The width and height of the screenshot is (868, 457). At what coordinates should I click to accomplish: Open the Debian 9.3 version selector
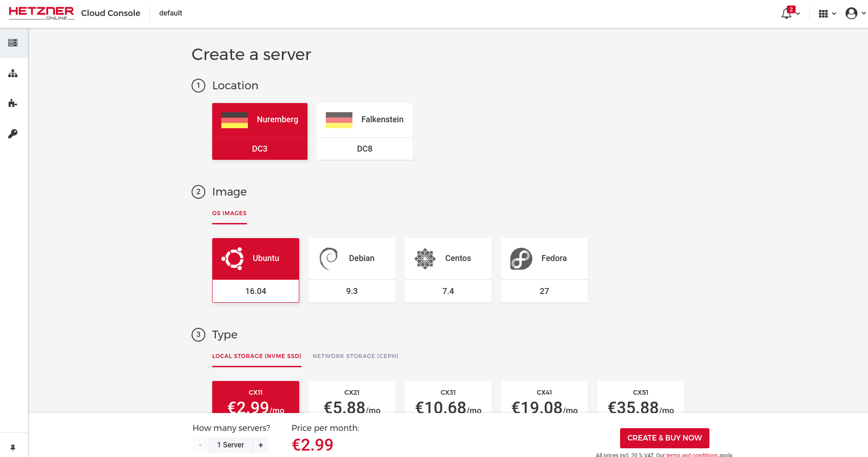[352, 291]
